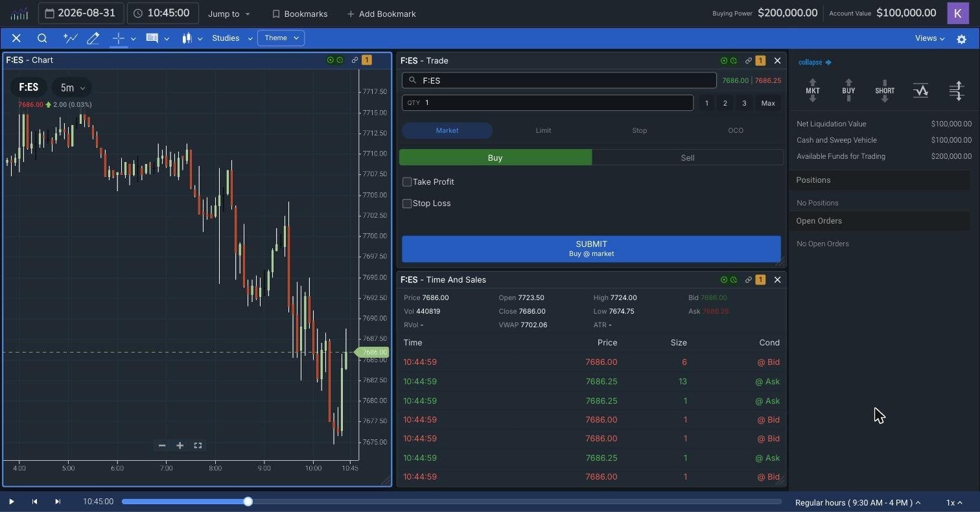Click the orange group 1 badge in Trade header
980x512 pixels.
pyautogui.click(x=760, y=60)
